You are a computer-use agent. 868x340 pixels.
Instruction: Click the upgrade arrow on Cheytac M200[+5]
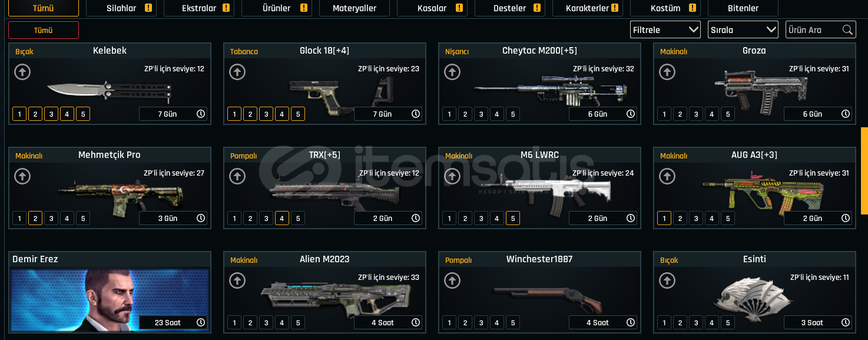(x=452, y=72)
